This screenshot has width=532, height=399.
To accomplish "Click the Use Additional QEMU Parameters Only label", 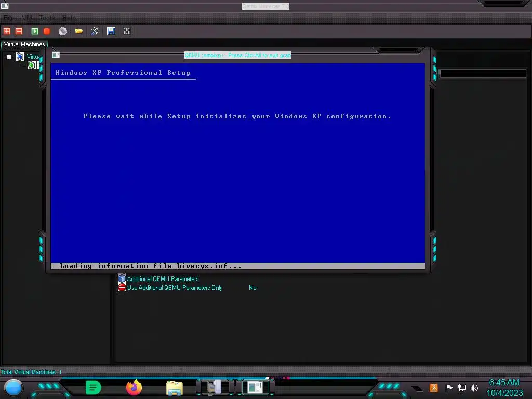I will pos(175,288).
